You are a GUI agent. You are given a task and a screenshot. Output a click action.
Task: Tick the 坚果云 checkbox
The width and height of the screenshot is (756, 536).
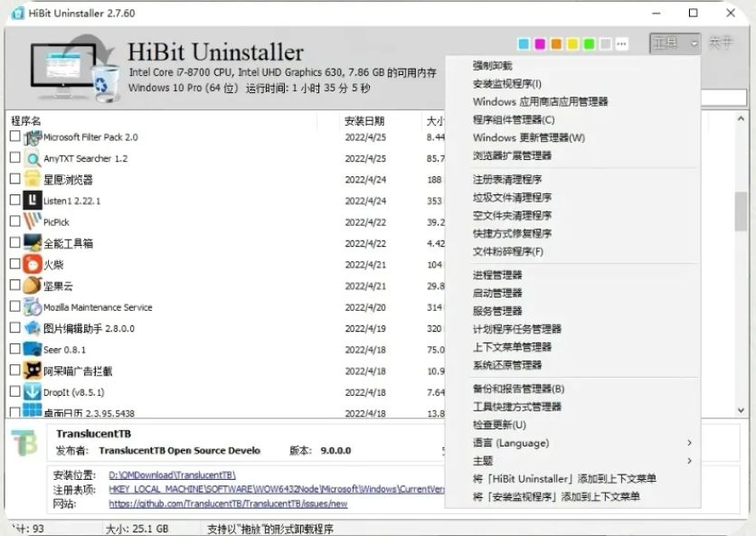15,285
